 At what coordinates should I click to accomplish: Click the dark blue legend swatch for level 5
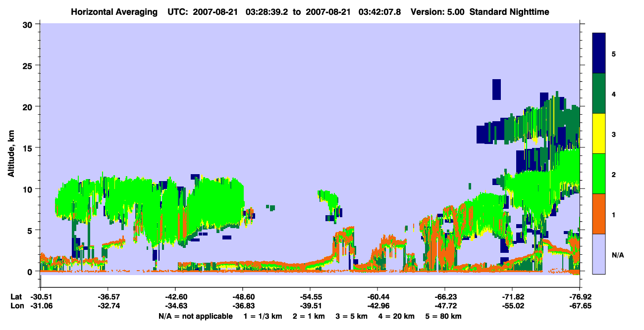click(x=599, y=53)
